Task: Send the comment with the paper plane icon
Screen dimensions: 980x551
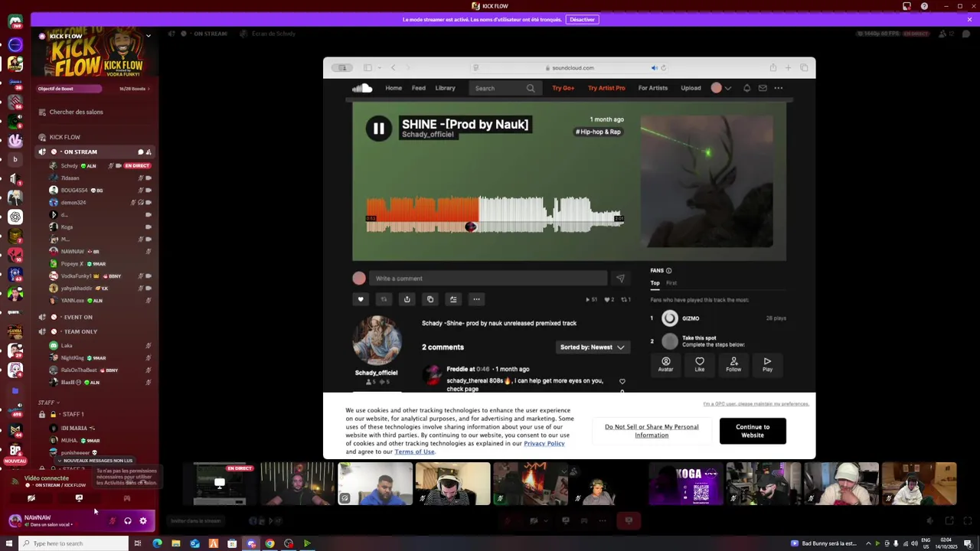Action: (x=620, y=279)
